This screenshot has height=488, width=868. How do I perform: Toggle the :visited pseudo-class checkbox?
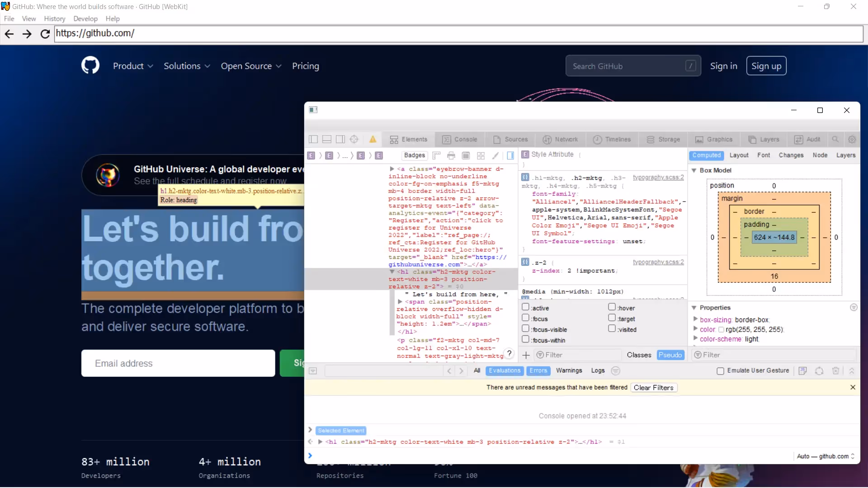(x=612, y=328)
